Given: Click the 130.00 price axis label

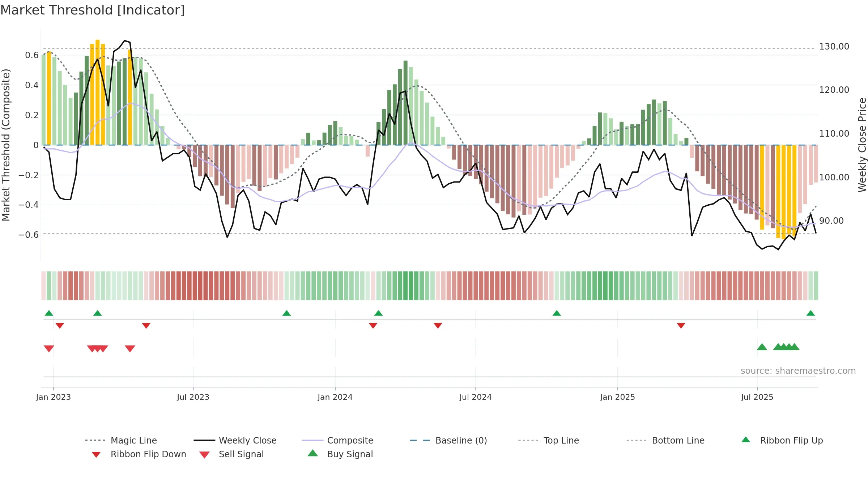Looking at the screenshot, I should click(x=834, y=47).
